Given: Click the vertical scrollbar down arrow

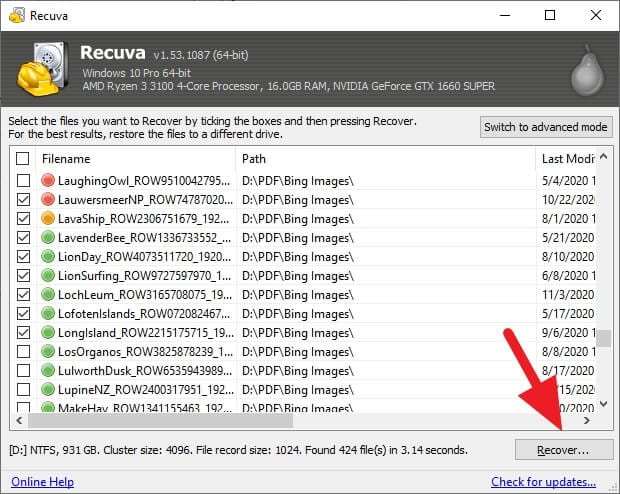Looking at the screenshot, I should coord(603,404).
